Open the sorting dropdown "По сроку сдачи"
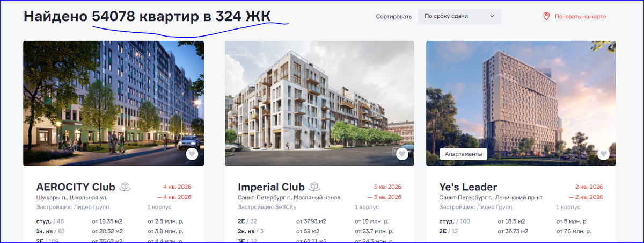The image size is (644, 243). [x=459, y=16]
